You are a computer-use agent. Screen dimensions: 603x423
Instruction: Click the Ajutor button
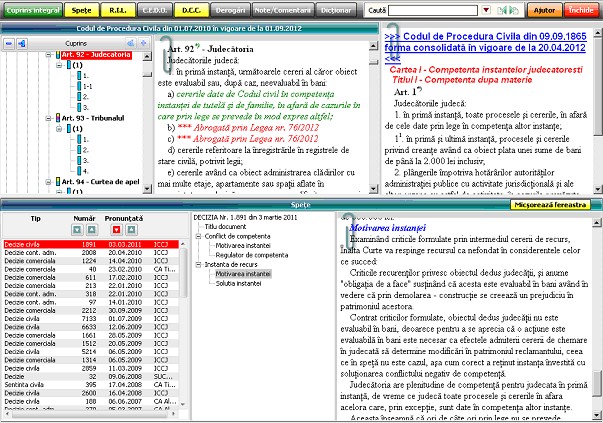click(x=544, y=10)
